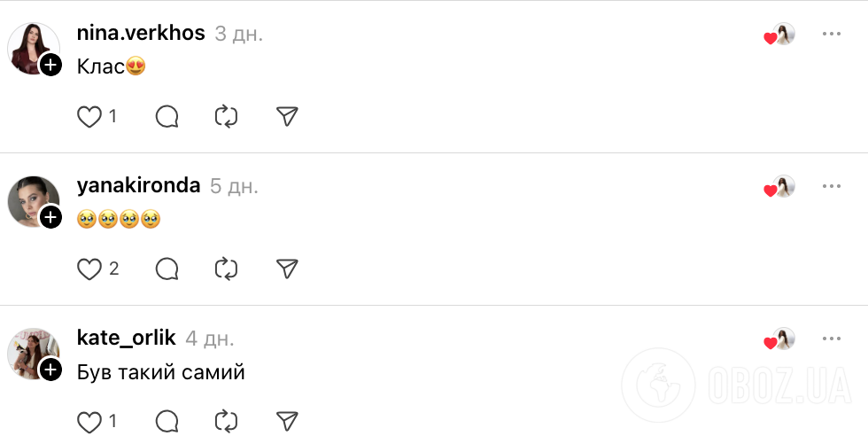Open more options for nina.verkhos's comment

pyautogui.click(x=831, y=34)
